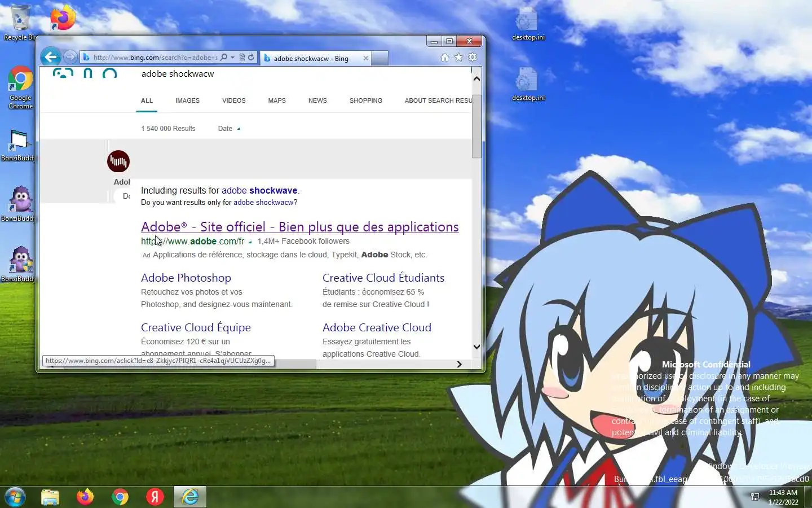Click the vertical scrollbar thumb

pyautogui.click(x=476, y=126)
